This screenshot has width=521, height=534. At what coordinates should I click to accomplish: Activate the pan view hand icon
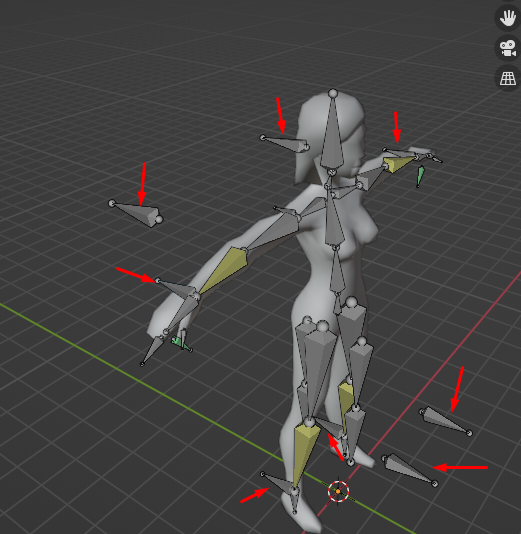point(507,18)
